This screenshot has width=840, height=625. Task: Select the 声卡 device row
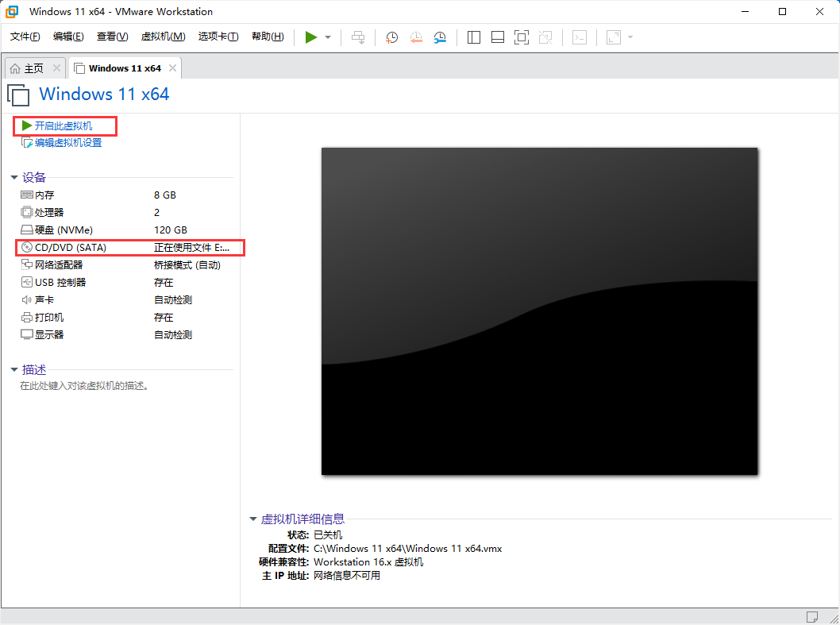[x=126, y=299]
